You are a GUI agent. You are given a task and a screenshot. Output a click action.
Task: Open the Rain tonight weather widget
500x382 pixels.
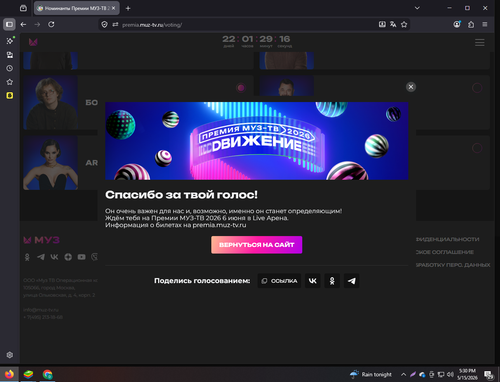(x=371, y=374)
